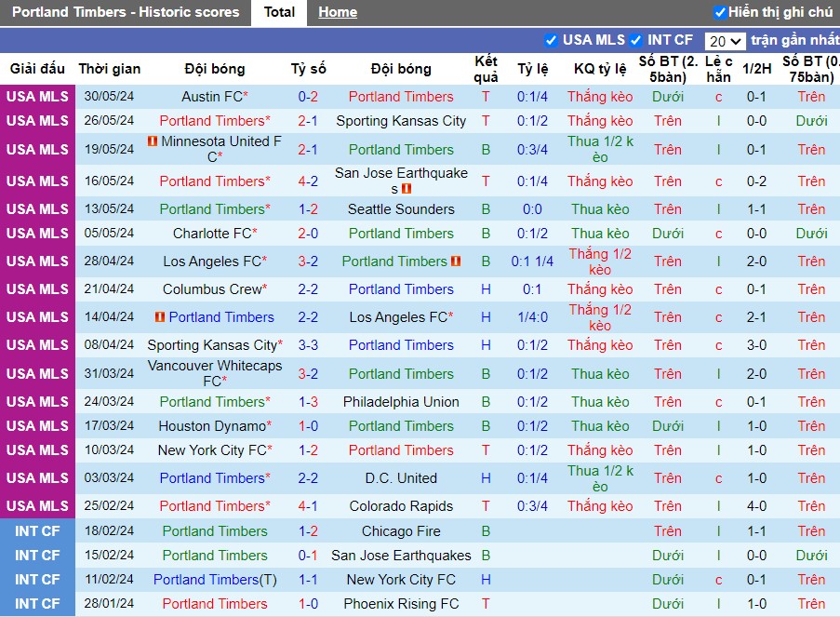
Task: Switch to the Home tab
Action: 338,12
